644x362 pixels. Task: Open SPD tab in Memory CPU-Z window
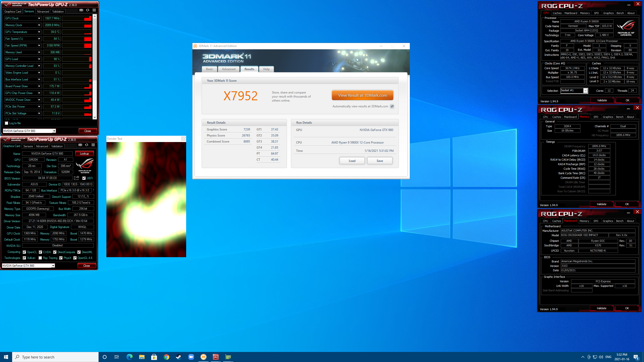tap(596, 117)
